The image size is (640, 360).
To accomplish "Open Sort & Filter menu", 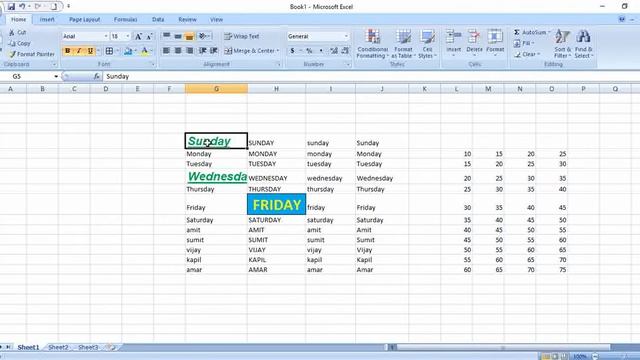I will (x=562, y=44).
